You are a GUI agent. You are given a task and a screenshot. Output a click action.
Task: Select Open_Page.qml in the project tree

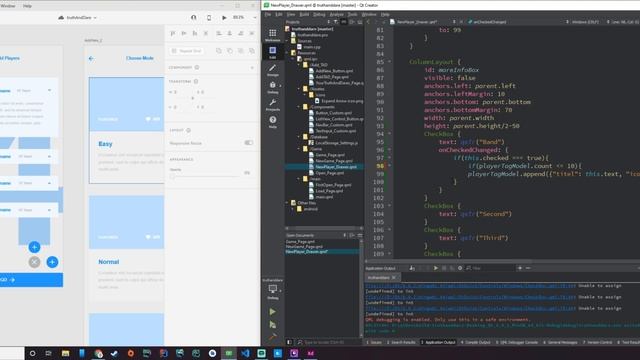329,173
